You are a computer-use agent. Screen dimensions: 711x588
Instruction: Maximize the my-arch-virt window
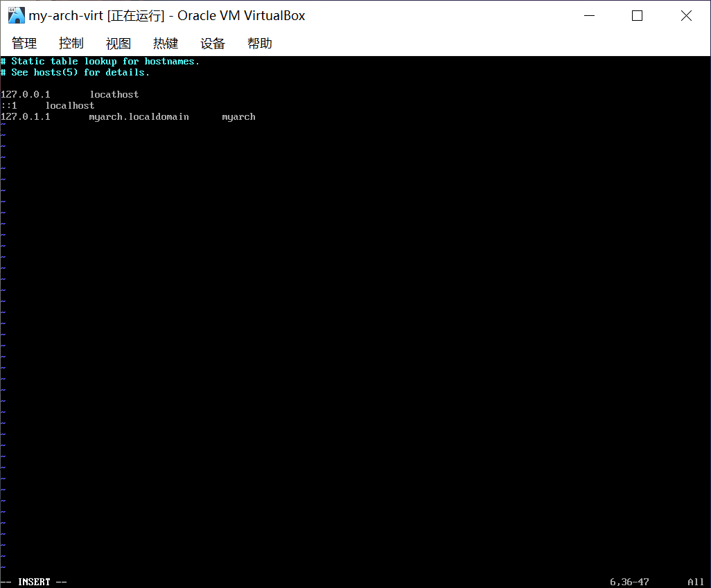click(x=638, y=16)
